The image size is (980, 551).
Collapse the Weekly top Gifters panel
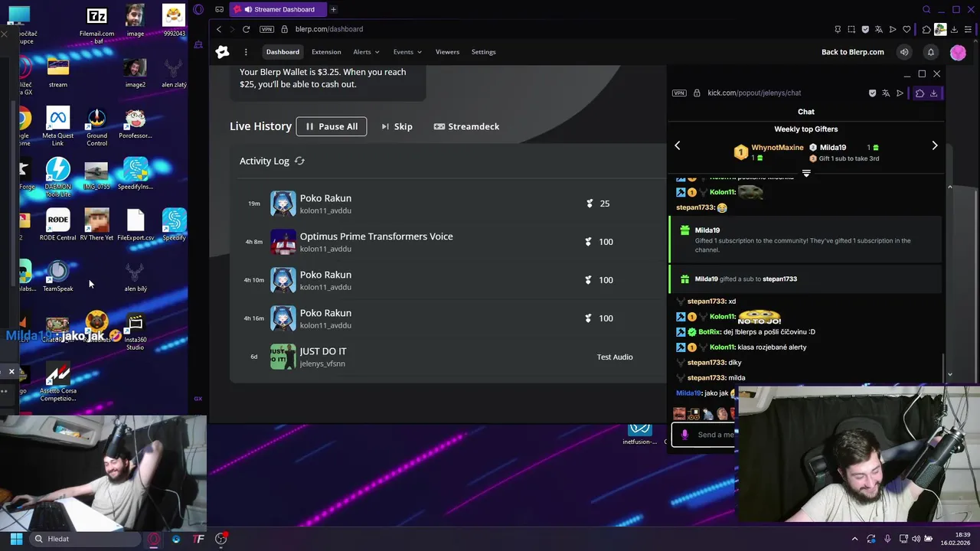pyautogui.click(x=806, y=174)
